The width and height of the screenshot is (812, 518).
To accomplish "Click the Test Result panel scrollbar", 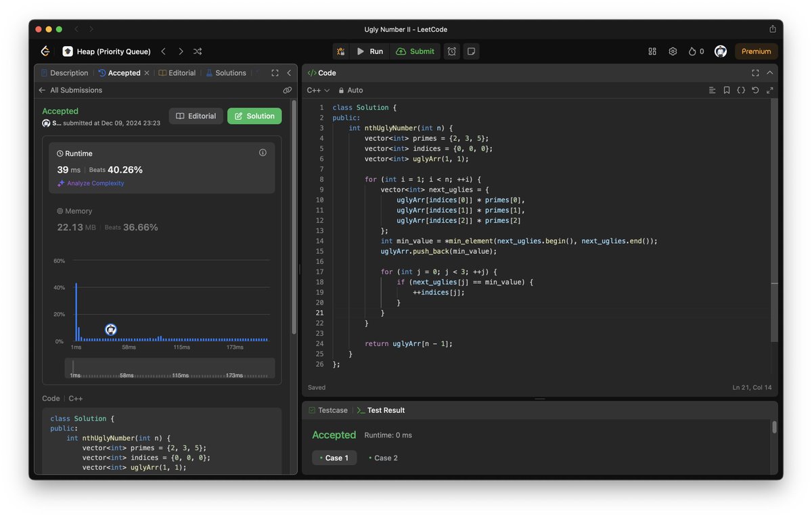I will pyautogui.click(x=774, y=427).
